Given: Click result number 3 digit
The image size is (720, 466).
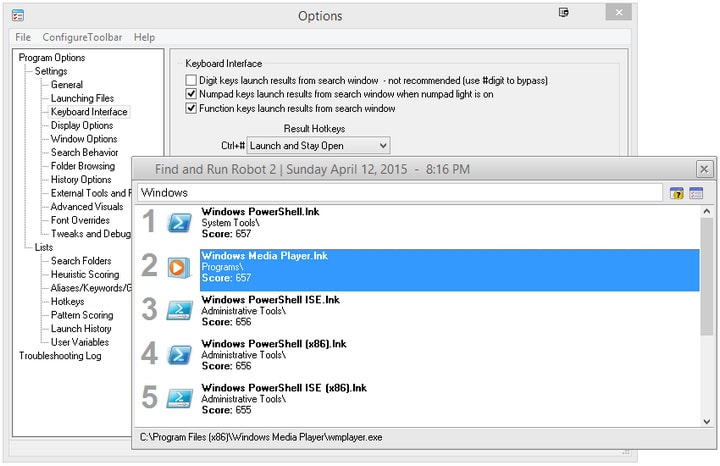Looking at the screenshot, I should (149, 309).
